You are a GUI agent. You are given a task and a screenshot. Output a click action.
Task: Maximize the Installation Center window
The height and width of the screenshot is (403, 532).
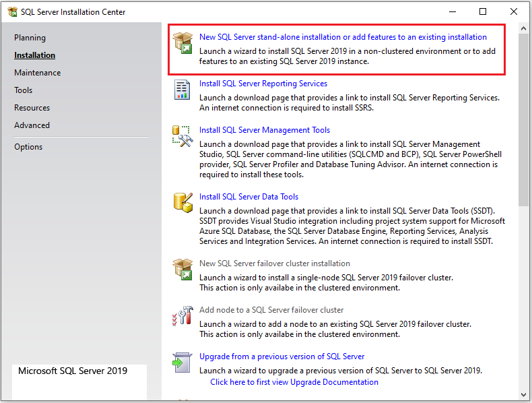point(483,11)
